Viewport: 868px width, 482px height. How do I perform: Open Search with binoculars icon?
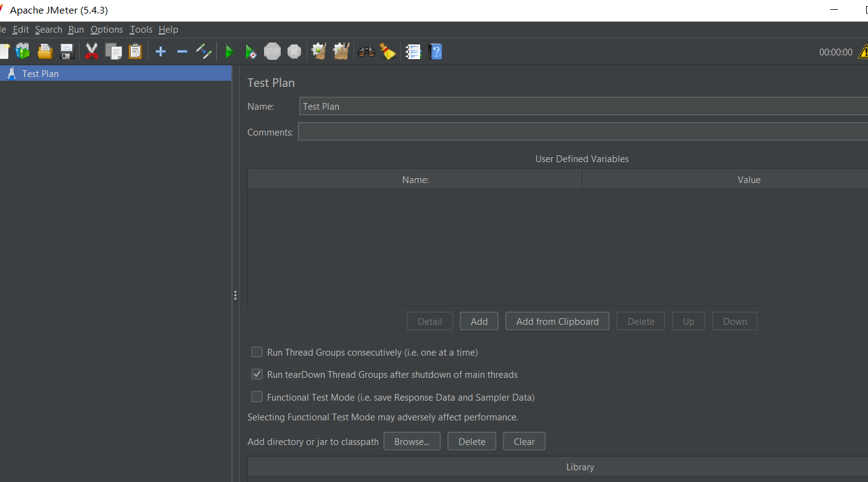[x=366, y=52]
